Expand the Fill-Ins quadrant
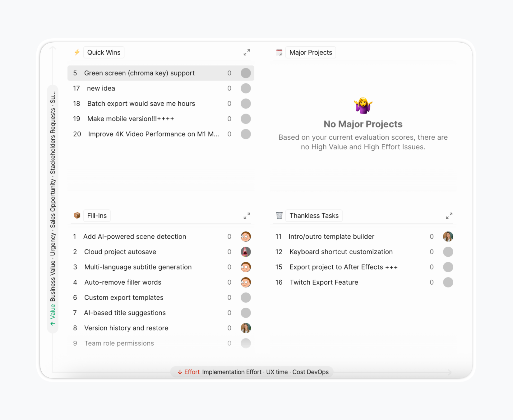Screen dimensions: 513x420 click(247, 216)
